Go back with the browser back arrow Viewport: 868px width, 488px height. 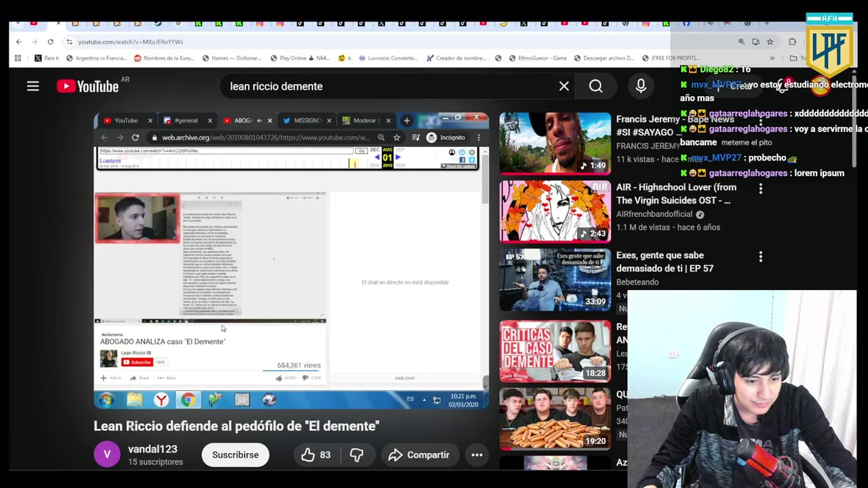point(18,41)
